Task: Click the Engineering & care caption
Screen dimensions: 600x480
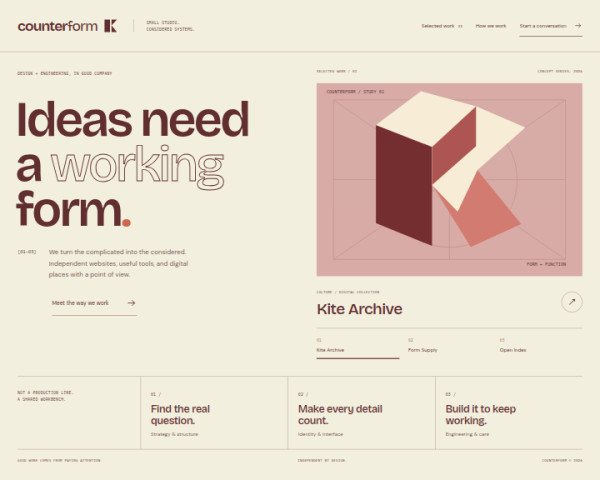Action: [x=467, y=434]
